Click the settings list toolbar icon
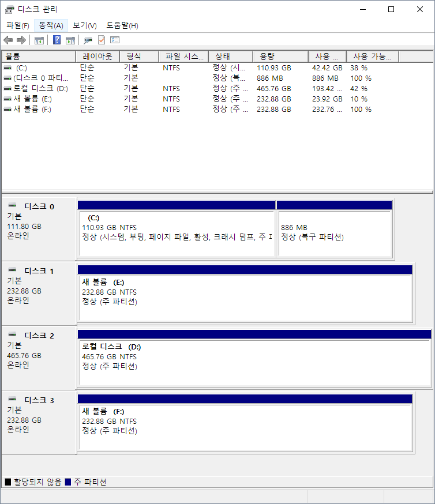This screenshot has height=504, width=435. (115, 40)
